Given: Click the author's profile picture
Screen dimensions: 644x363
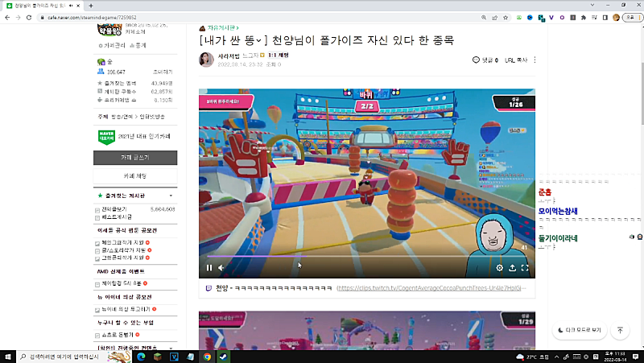Looking at the screenshot, I should coord(206,60).
